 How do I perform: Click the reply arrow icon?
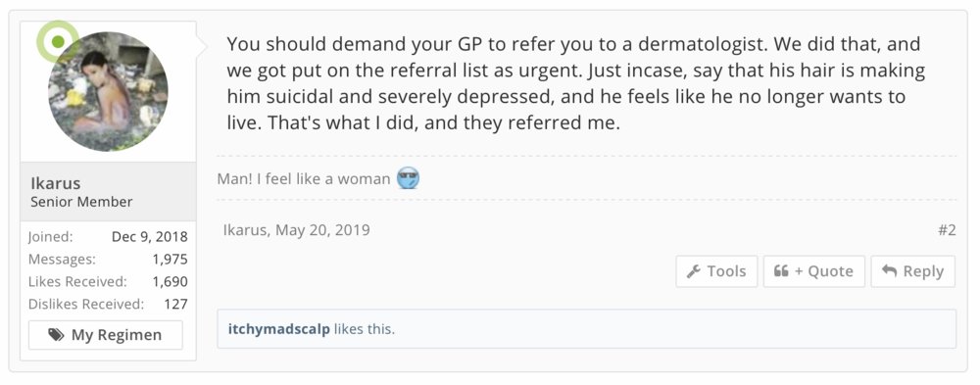[889, 271]
